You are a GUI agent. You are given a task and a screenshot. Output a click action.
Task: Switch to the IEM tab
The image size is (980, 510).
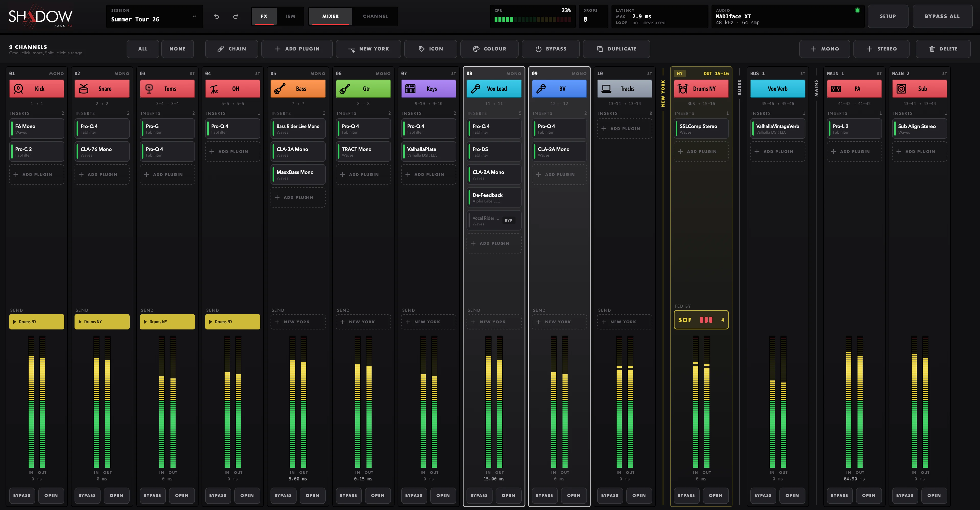coord(291,16)
